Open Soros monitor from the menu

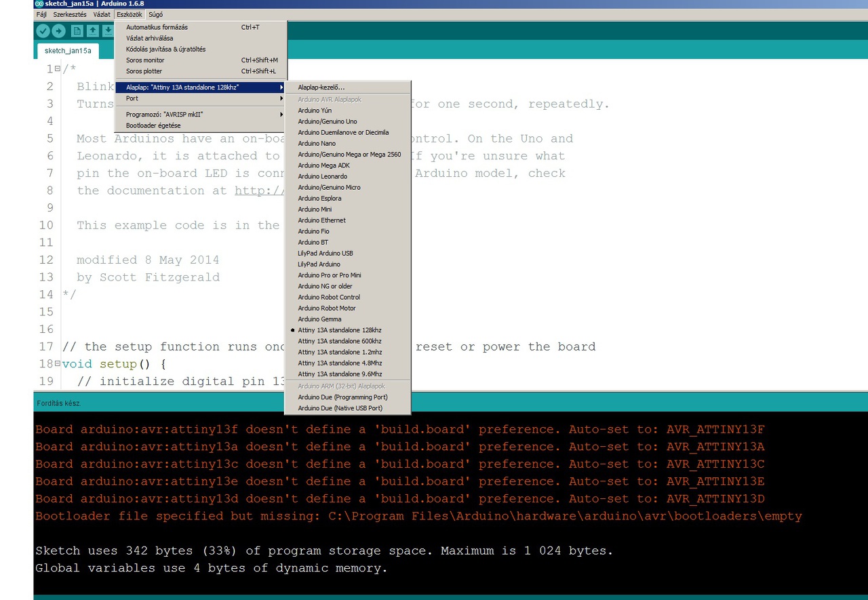pos(201,60)
